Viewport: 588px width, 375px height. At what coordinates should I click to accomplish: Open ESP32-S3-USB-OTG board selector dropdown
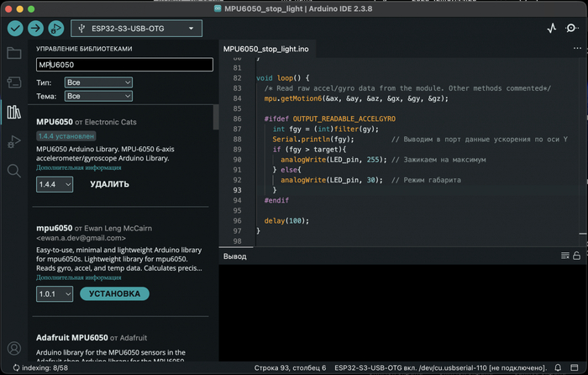136,29
